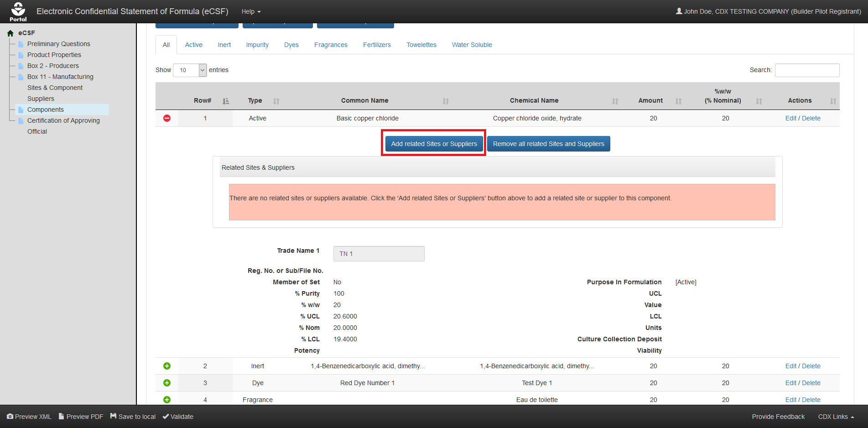Open Box 11 Manufacturing Sites in sidebar
Screen dimensions: 868x428
[60, 88]
